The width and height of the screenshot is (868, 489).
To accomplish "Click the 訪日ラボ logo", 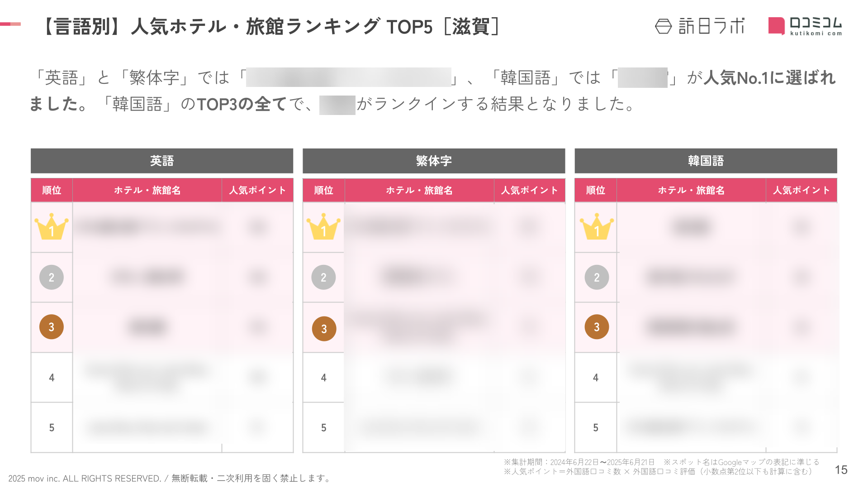I will coord(699,26).
